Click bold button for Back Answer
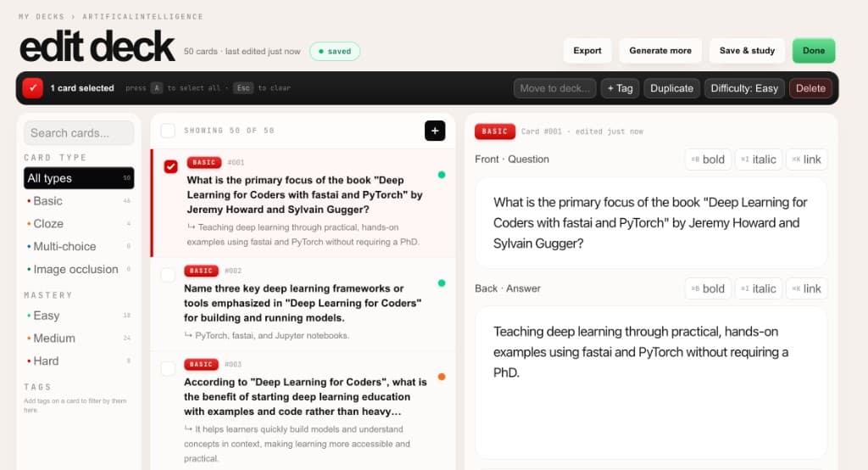 coord(708,288)
